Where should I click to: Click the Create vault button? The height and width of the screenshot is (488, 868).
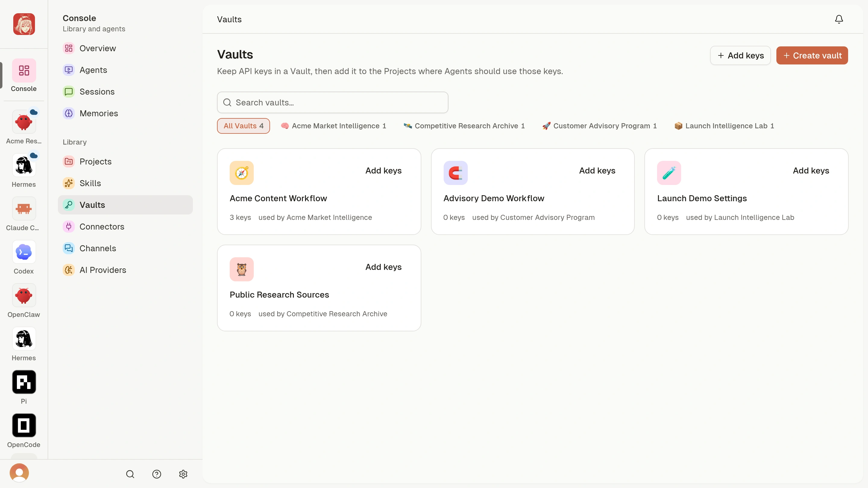(812, 55)
